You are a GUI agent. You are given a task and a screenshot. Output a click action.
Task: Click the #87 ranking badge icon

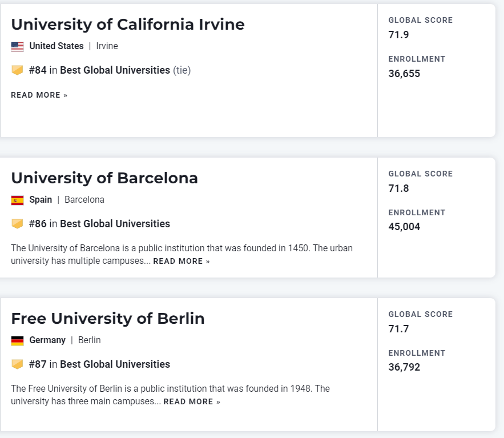pos(17,364)
